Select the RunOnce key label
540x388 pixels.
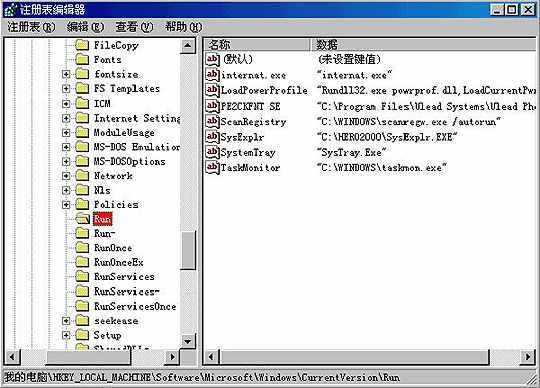coord(113,248)
